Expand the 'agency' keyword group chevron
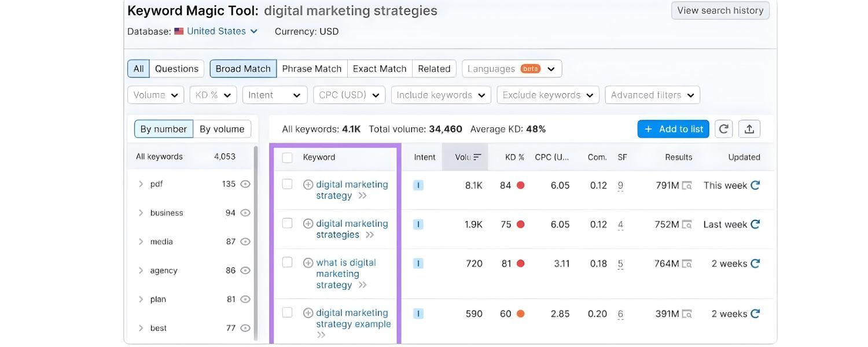The image size is (868, 347). (141, 270)
